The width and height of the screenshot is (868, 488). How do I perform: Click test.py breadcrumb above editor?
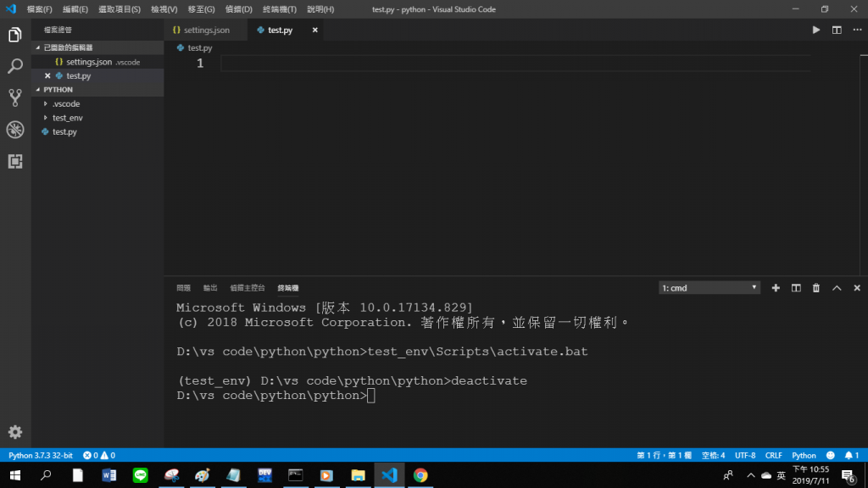point(194,48)
